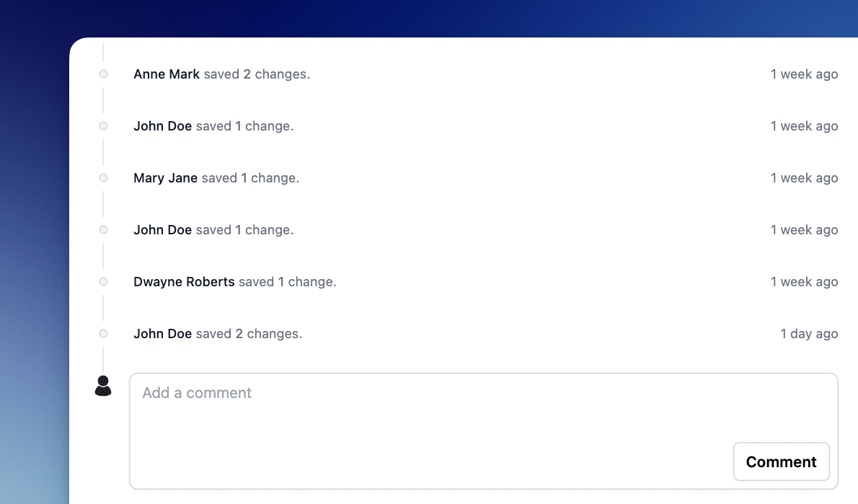Click the timestamp on Anne Mark's entry

pos(804,74)
